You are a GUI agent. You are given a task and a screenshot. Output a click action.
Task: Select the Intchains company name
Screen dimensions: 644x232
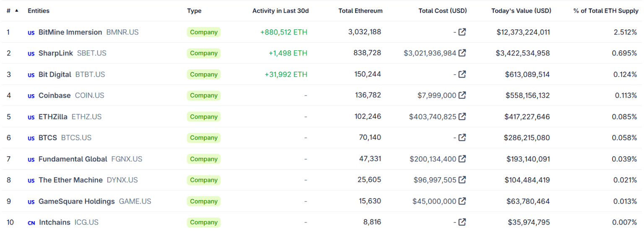55,222
